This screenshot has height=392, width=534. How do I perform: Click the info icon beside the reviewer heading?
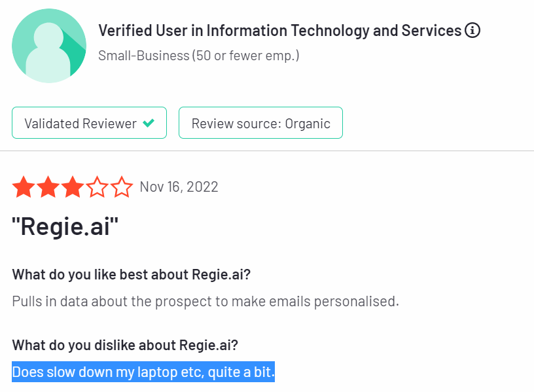[x=472, y=30]
